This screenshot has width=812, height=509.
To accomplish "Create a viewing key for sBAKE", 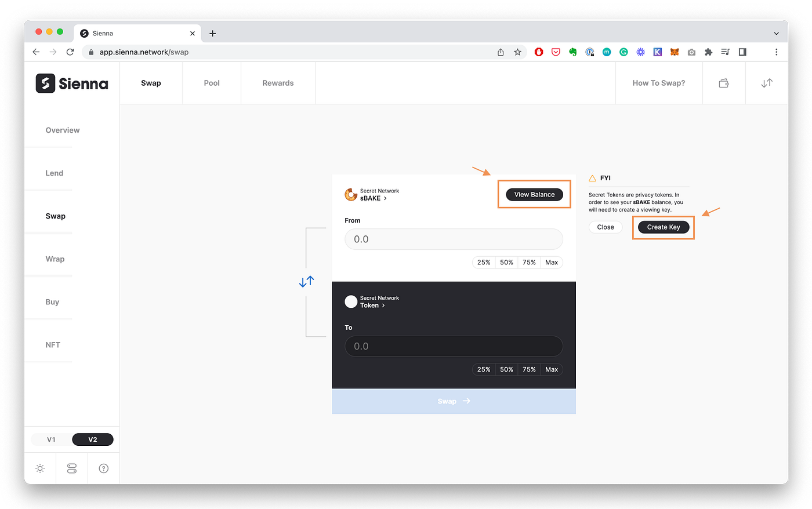I will click(663, 227).
